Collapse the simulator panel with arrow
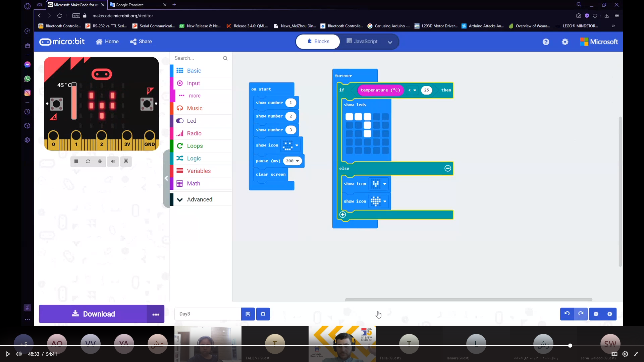The image size is (644, 362). click(x=166, y=178)
